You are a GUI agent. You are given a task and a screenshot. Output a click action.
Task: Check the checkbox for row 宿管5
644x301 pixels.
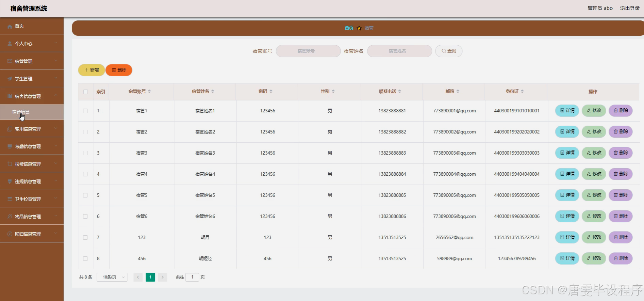85,195
